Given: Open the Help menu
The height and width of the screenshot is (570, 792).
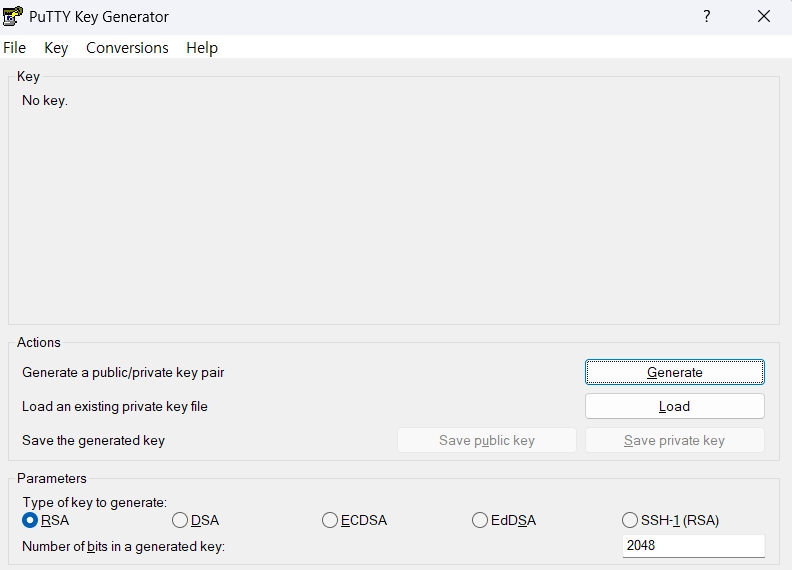Looking at the screenshot, I should pos(202,48).
